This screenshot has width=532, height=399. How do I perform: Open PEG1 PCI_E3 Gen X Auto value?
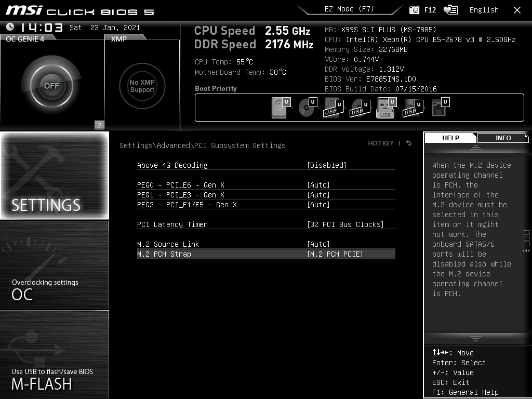point(318,195)
